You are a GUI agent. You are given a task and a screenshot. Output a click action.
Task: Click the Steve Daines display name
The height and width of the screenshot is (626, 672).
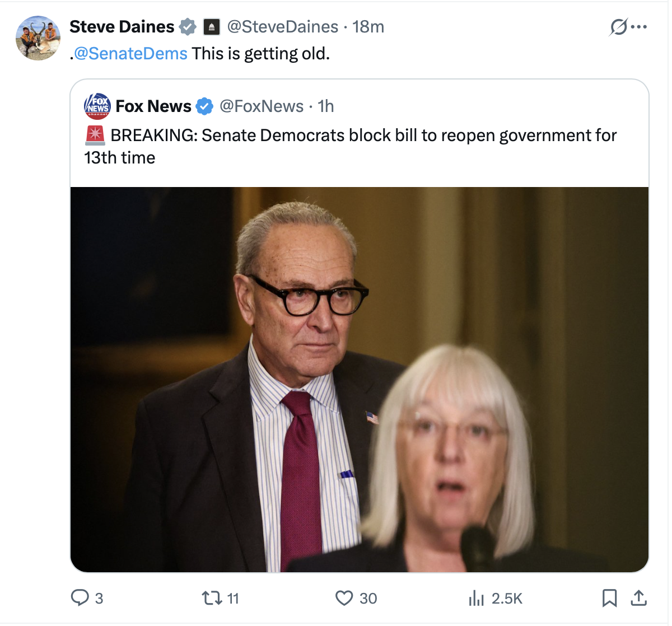point(122,27)
